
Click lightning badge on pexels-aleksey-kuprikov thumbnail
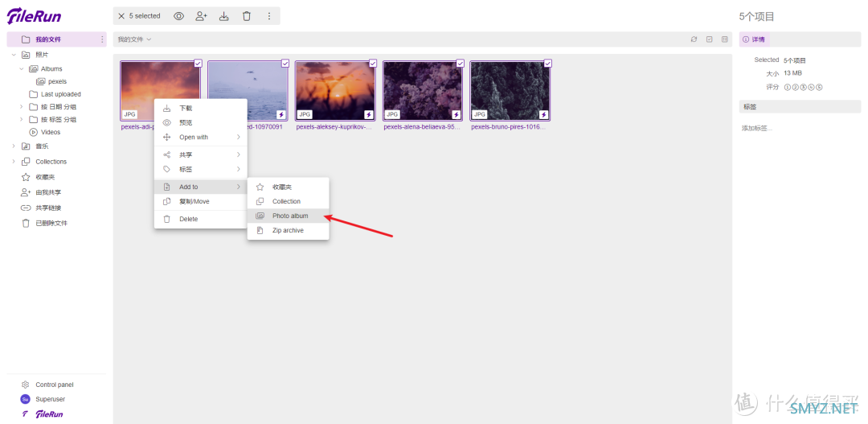tap(369, 115)
